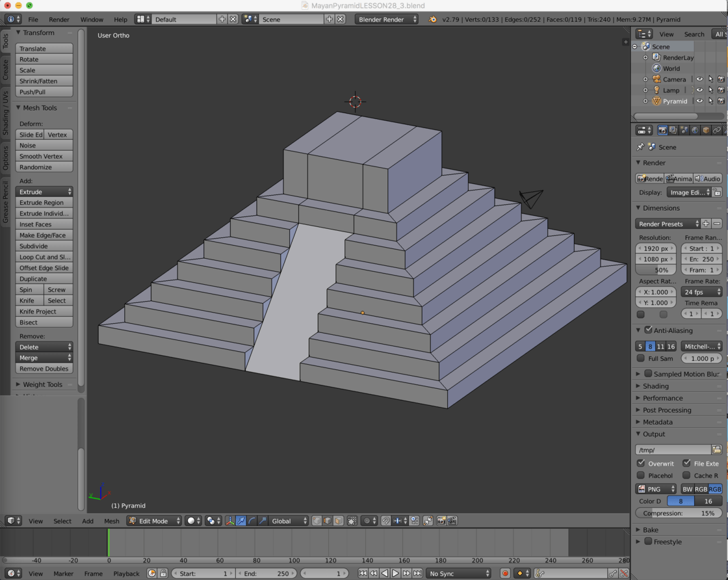Viewport: 728px width, 580px height.
Task: Disable the Anti-Aliasing checkbox
Action: [x=648, y=330]
